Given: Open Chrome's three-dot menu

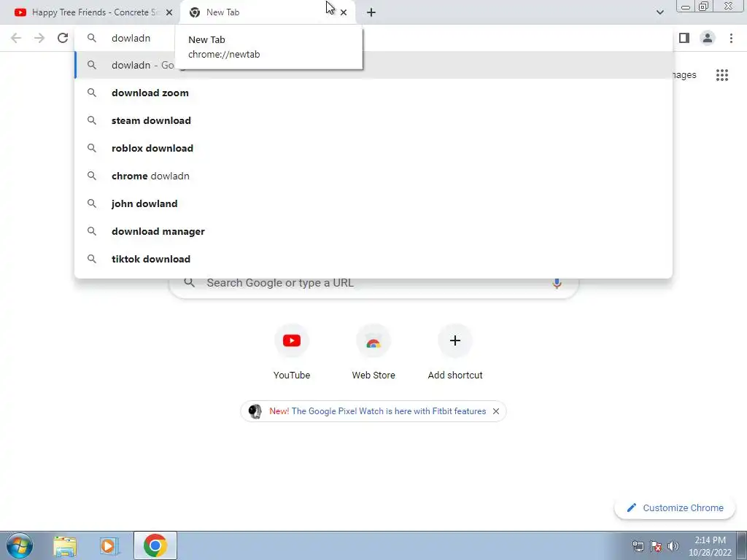Looking at the screenshot, I should point(731,38).
